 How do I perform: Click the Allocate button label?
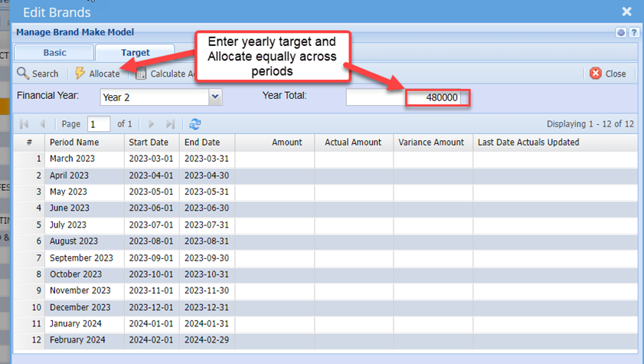click(x=104, y=74)
